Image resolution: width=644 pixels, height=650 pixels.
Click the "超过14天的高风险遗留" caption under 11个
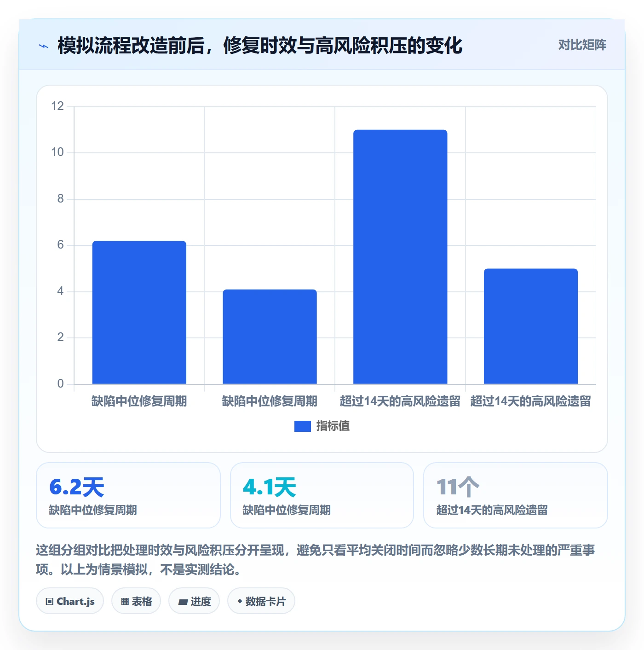tap(492, 510)
